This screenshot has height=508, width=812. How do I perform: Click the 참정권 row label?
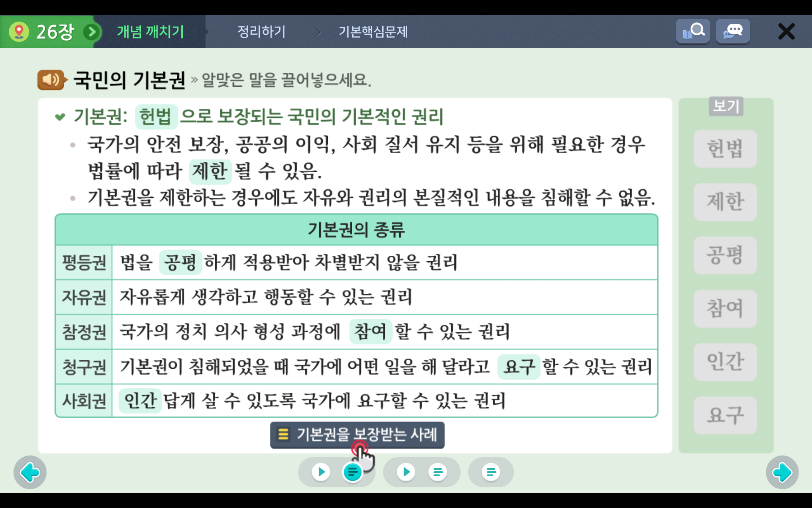84,332
